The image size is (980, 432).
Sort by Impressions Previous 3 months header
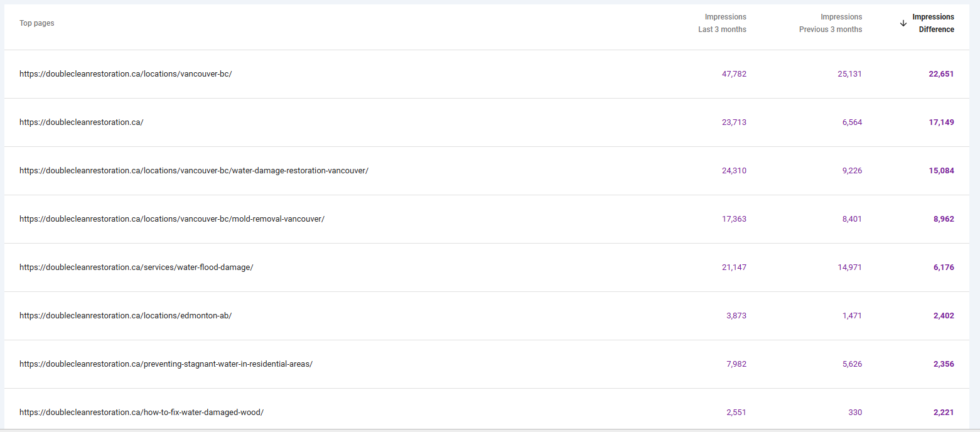click(831, 23)
